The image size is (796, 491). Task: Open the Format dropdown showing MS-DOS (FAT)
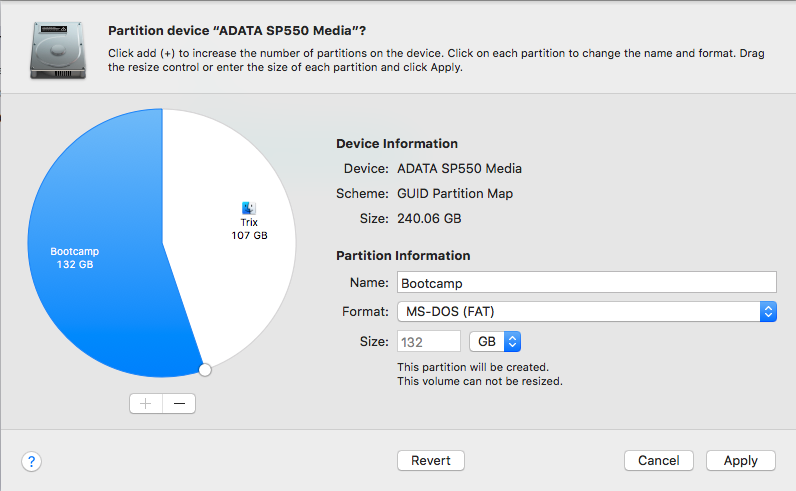click(x=586, y=311)
